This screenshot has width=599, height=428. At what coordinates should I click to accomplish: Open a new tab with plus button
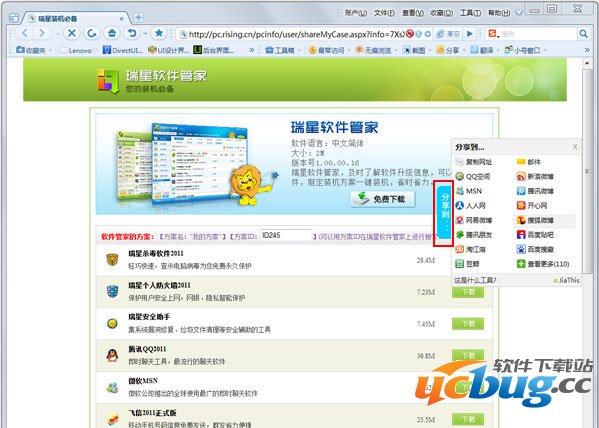click(x=138, y=18)
